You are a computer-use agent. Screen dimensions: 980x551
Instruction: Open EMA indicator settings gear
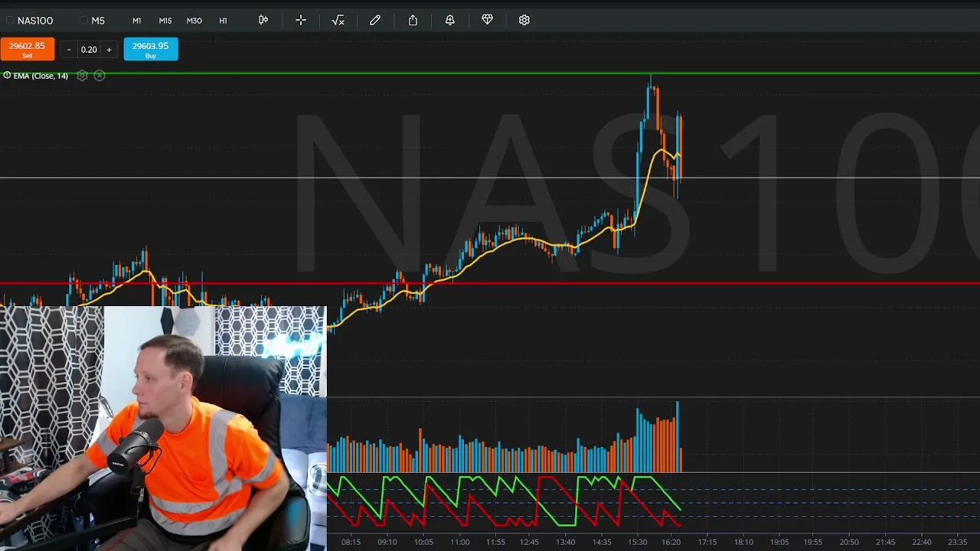tap(83, 76)
